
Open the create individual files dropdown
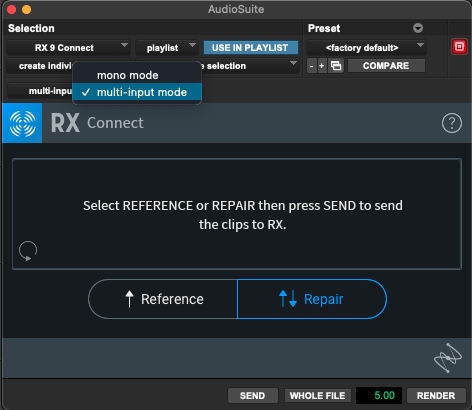click(39, 66)
